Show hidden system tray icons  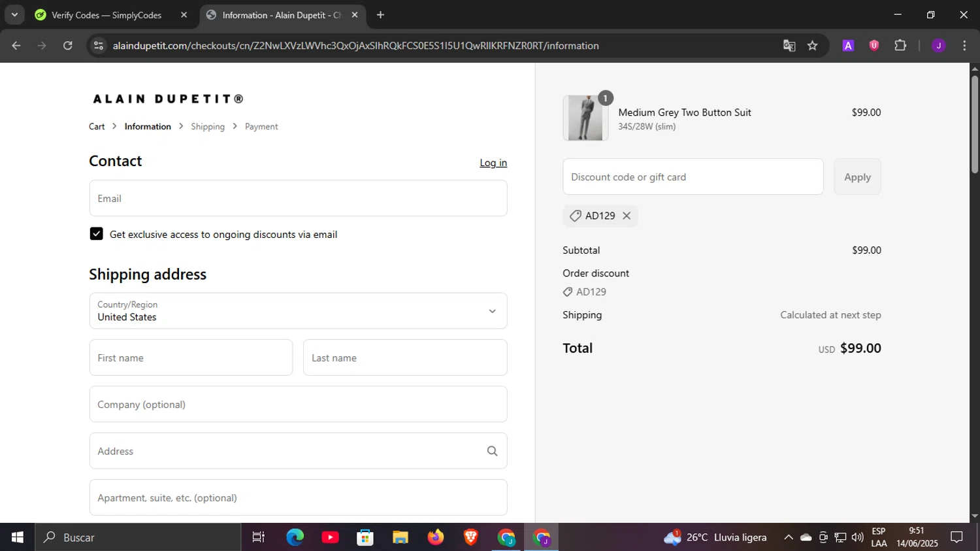click(x=789, y=537)
